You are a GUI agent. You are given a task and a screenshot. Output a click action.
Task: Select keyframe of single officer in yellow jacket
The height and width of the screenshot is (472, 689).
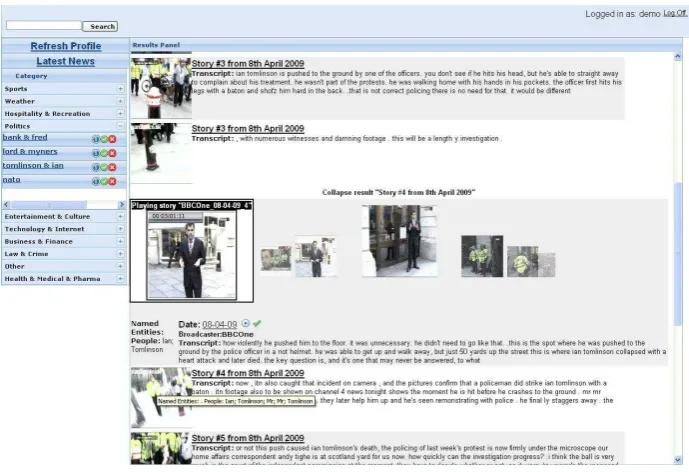click(522, 261)
